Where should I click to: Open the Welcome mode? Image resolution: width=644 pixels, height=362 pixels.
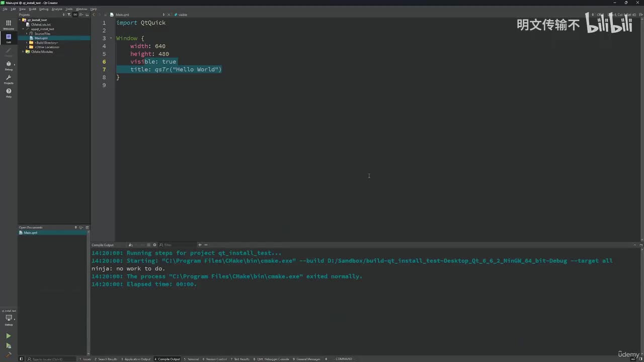[x=9, y=25]
